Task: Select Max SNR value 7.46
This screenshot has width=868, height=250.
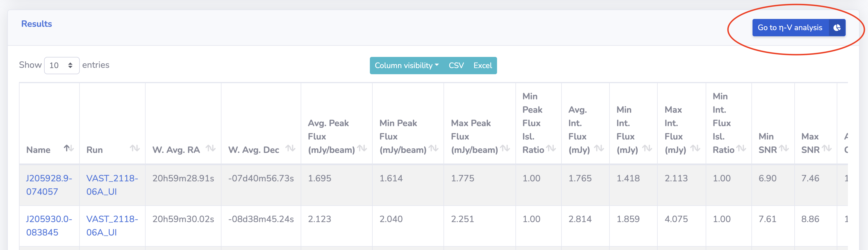Action: pos(810,178)
